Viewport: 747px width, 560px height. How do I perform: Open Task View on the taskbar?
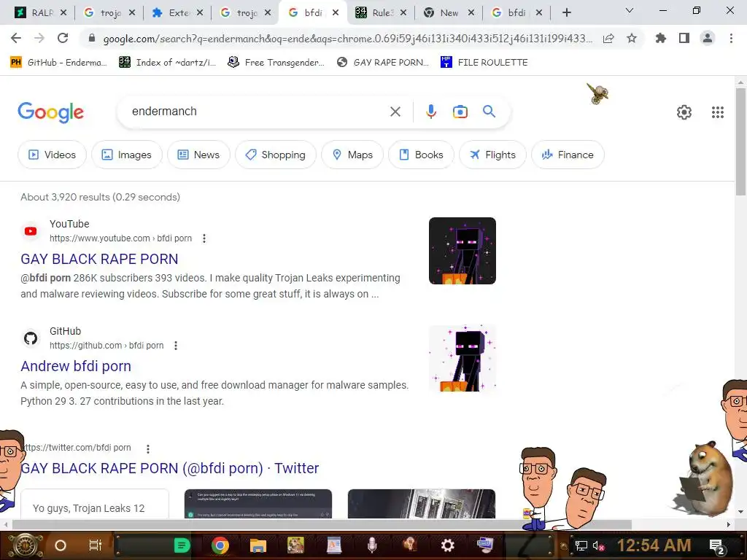[x=96, y=545]
